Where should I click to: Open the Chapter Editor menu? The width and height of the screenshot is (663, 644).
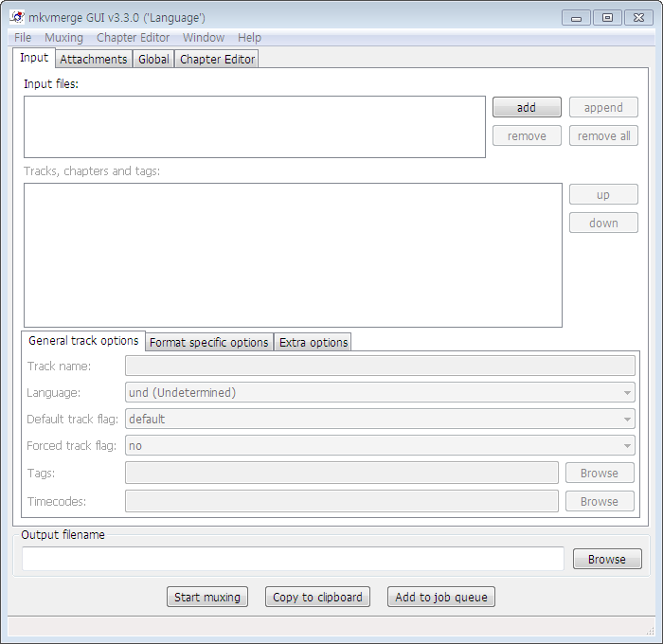pos(133,38)
